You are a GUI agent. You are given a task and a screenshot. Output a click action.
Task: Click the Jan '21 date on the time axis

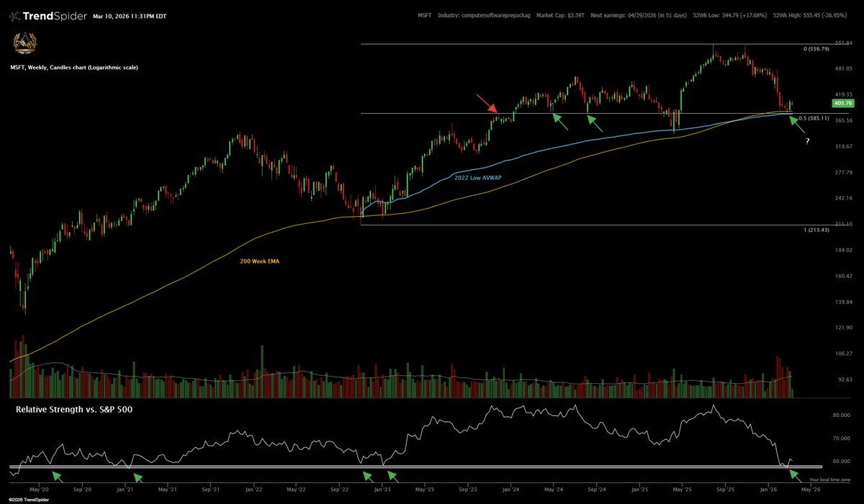click(125, 489)
